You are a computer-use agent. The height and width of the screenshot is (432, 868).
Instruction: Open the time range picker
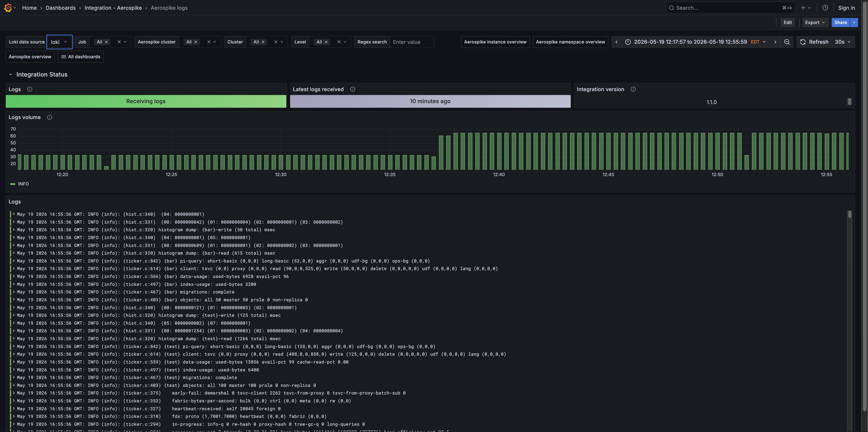point(695,42)
